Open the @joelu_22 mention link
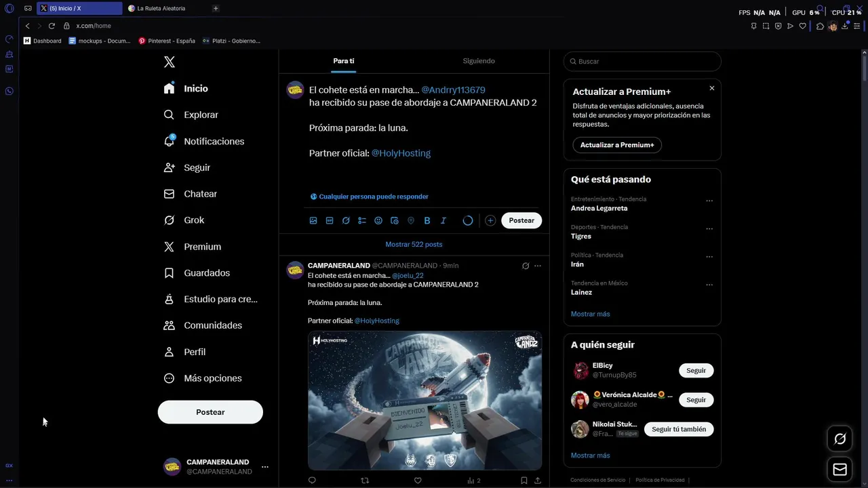This screenshot has height=488, width=868. click(408, 276)
